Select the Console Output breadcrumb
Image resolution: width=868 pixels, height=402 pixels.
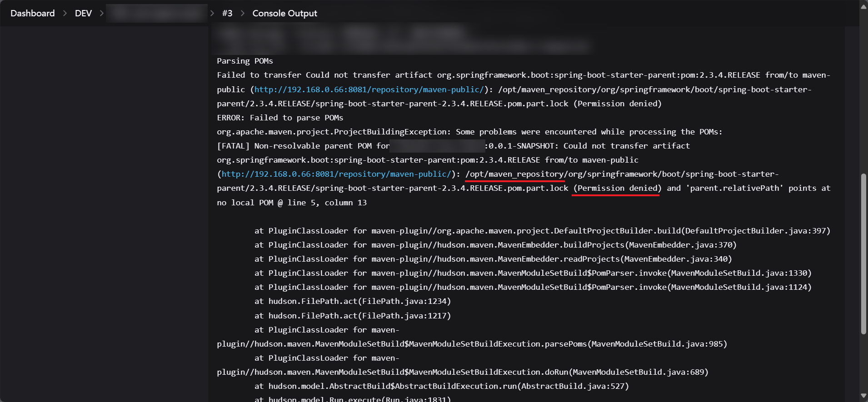pos(284,13)
